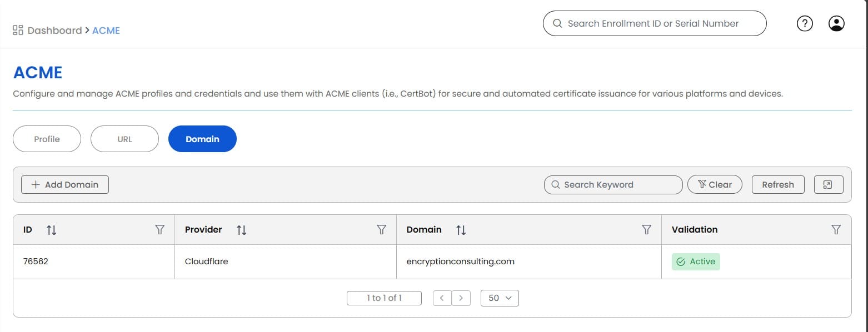Click the Add Domain button

click(65, 185)
